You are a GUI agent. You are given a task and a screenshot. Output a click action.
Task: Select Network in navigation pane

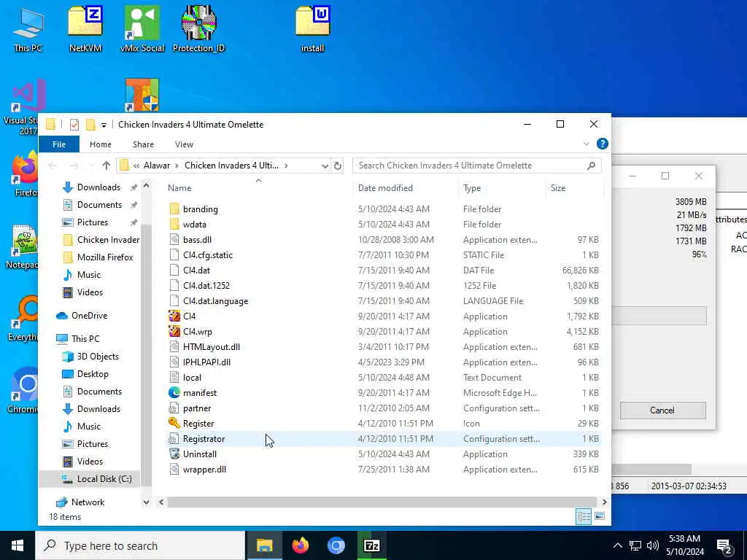[x=88, y=502]
